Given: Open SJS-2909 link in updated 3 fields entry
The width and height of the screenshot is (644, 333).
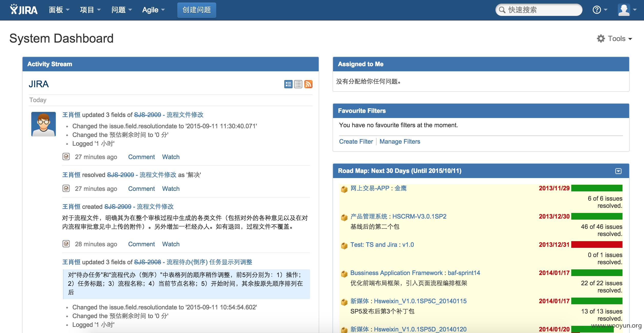Looking at the screenshot, I should click(x=148, y=115).
